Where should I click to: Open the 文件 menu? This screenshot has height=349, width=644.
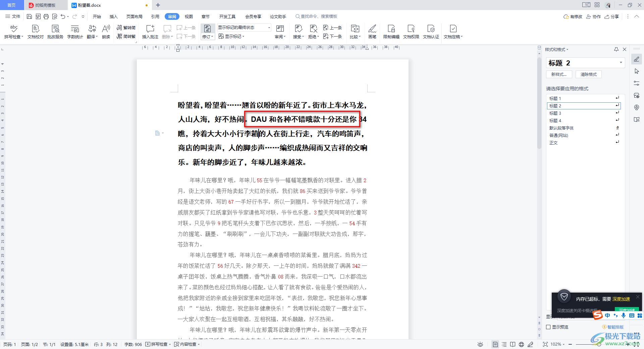coord(13,16)
